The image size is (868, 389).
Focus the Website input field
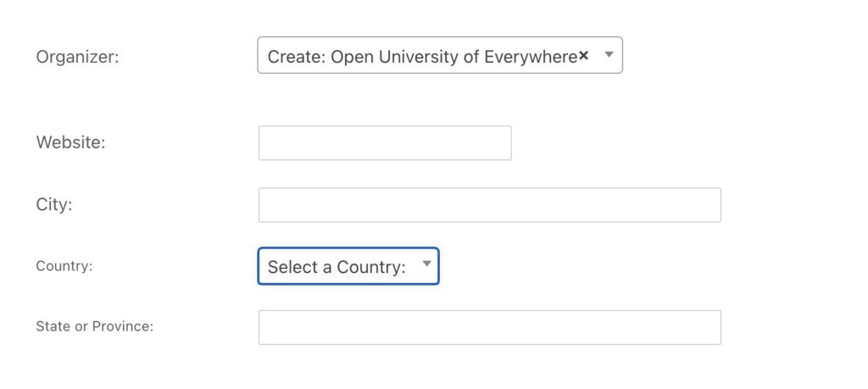pyautogui.click(x=385, y=143)
